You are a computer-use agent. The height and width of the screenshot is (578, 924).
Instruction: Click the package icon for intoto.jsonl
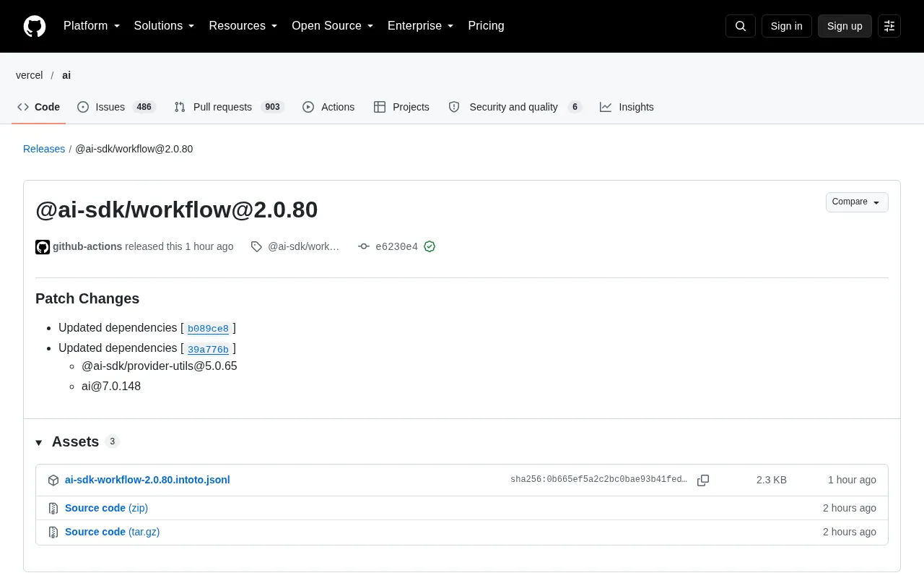pyautogui.click(x=53, y=480)
